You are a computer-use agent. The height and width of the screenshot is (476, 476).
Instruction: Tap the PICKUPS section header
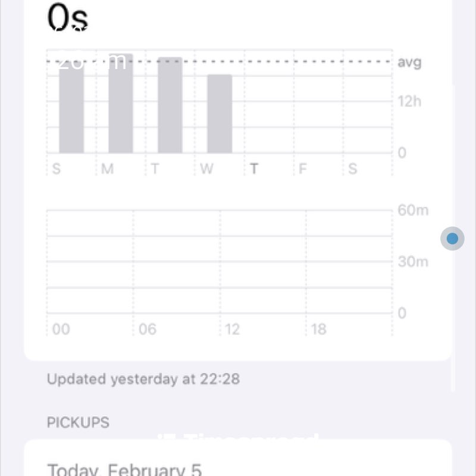click(x=78, y=422)
